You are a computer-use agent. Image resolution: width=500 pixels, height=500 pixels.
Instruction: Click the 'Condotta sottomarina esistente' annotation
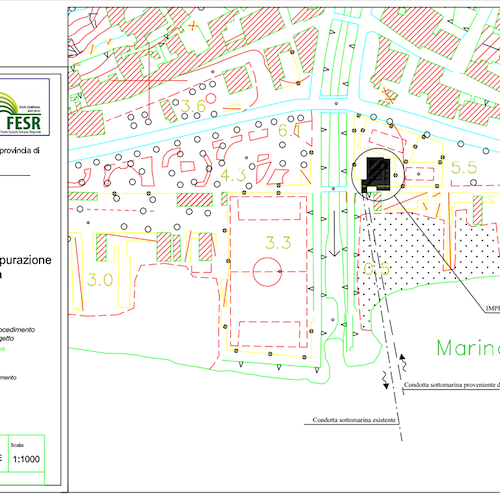pos(354,420)
